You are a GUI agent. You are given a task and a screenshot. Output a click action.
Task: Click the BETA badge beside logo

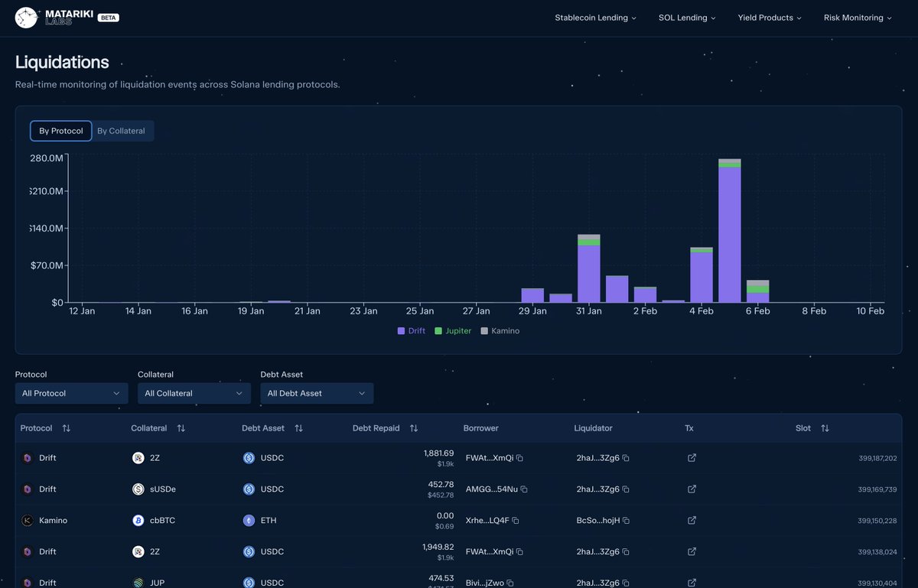click(x=109, y=18)
